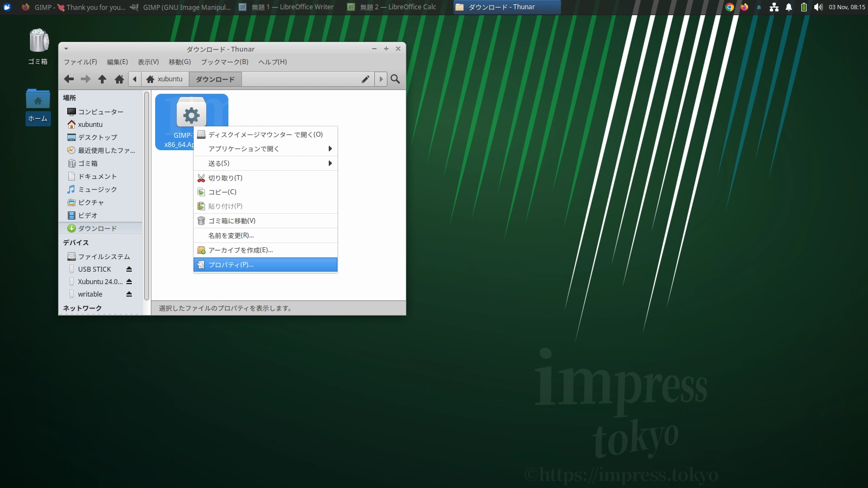
Task: Open the volume speaker indicator
Action: (818, 7)
